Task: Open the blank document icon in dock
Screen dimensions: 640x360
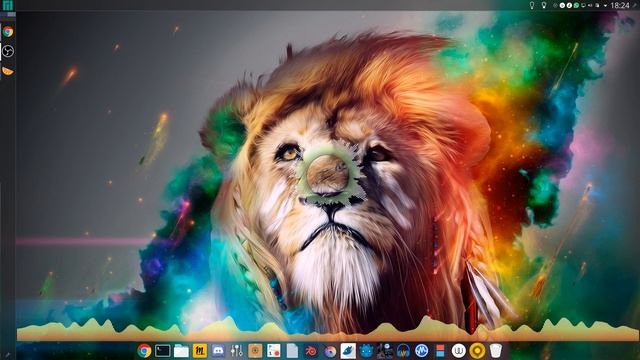Action: 292,351
